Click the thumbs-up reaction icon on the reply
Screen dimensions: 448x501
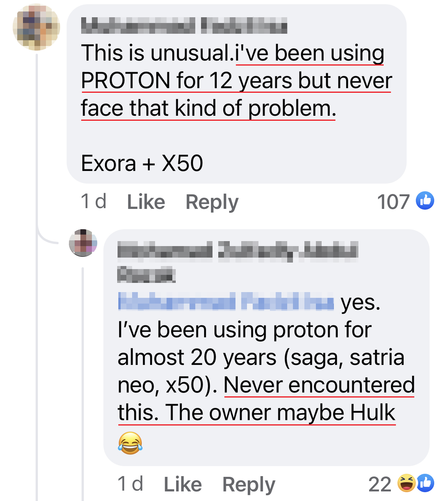pyautogui.click(x=425, y=483)
